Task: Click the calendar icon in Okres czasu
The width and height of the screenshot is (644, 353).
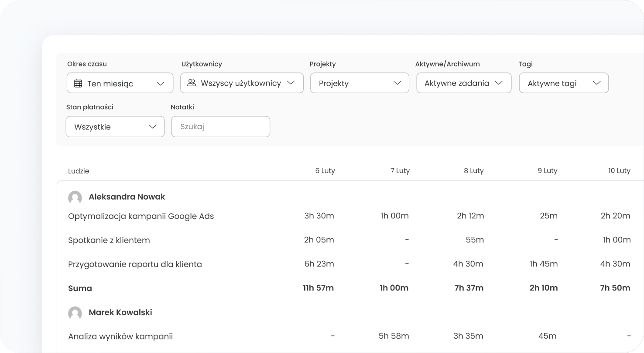Action: point(78,83)
